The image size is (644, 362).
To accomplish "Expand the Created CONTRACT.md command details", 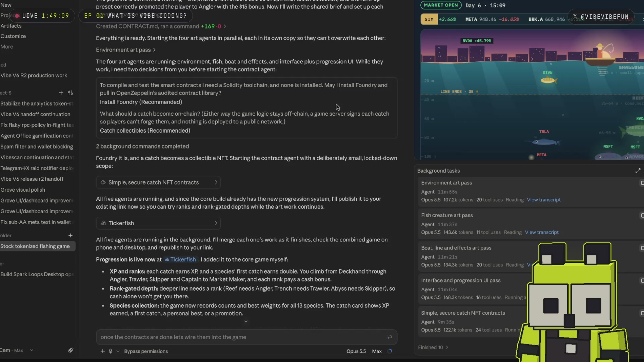I will click(161, 26).
